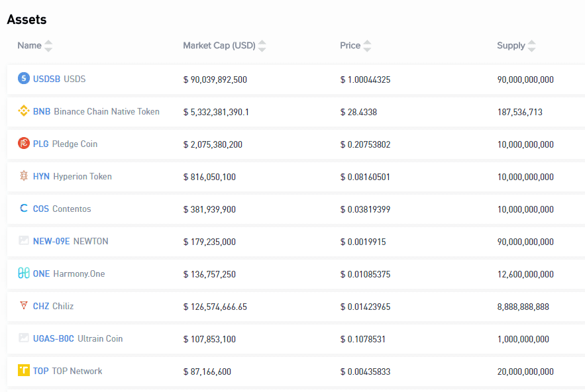Open the CHZ asset link
This screenshot has height=392, width=585.
click(x=41, y=306)
